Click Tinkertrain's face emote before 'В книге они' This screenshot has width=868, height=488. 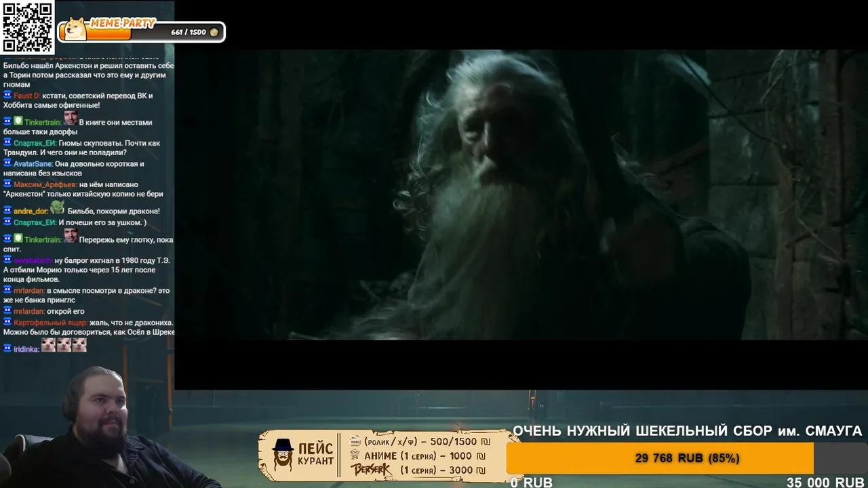[x=71, y=119]
